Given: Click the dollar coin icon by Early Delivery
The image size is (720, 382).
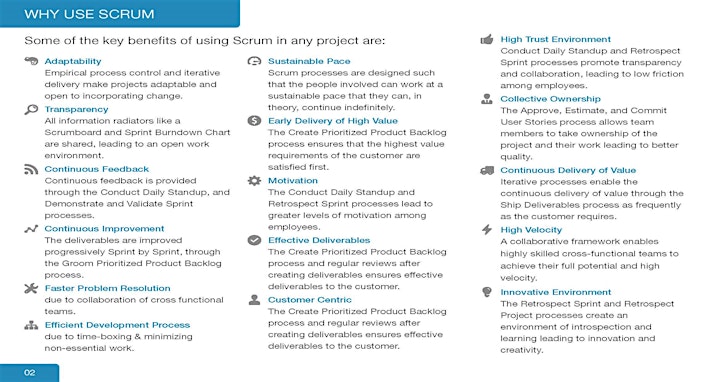Looking at the screenshot, I should [254, 121].
